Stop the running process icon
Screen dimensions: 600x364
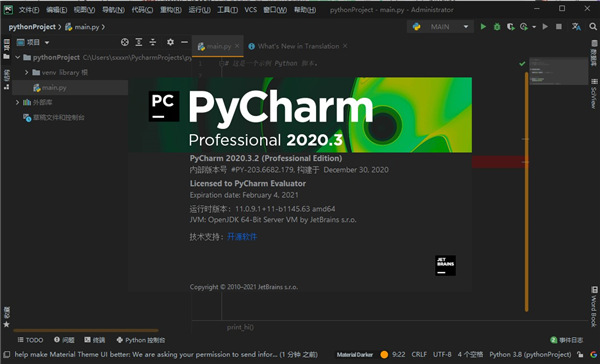point(559,27)
